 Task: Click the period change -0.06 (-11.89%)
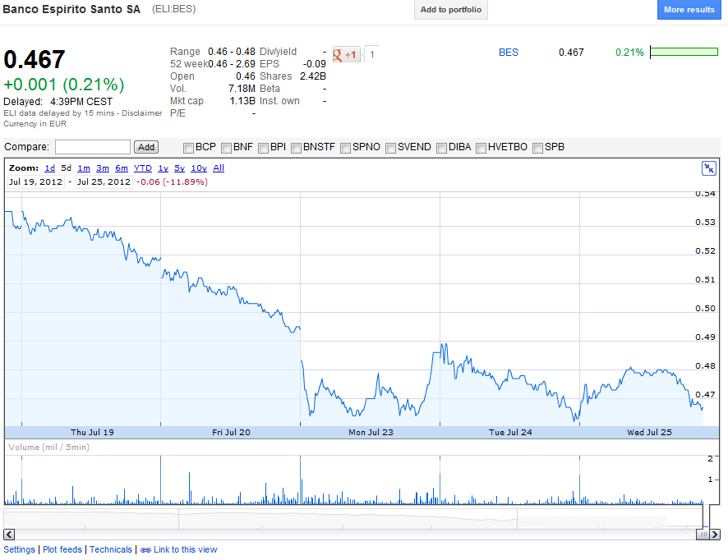(x=172, y=181)
